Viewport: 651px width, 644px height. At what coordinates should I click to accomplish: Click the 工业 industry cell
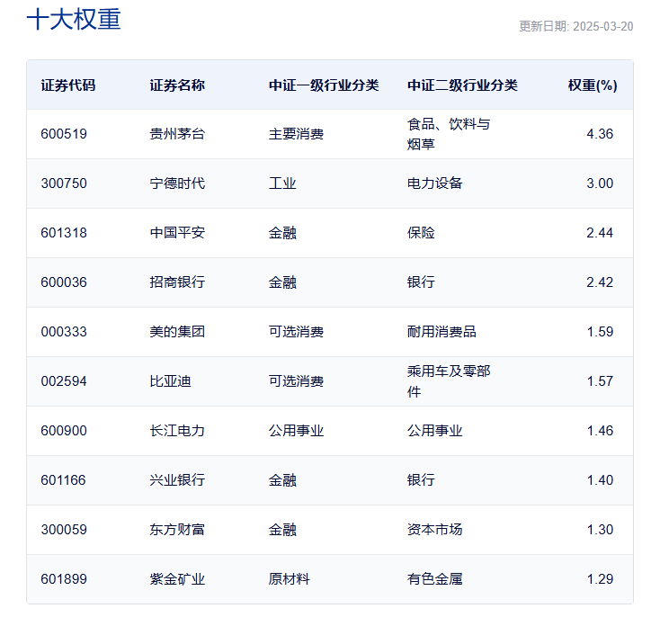[282, 183]
